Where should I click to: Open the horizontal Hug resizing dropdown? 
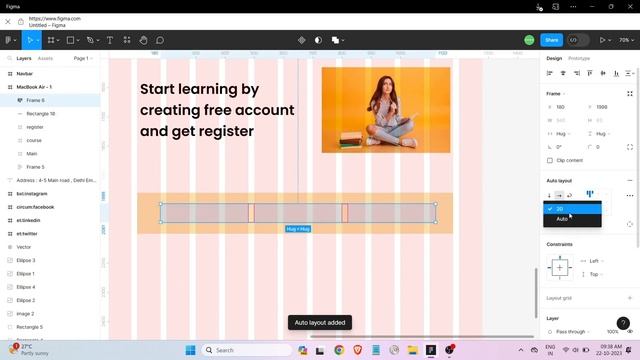tap(562, 134)
